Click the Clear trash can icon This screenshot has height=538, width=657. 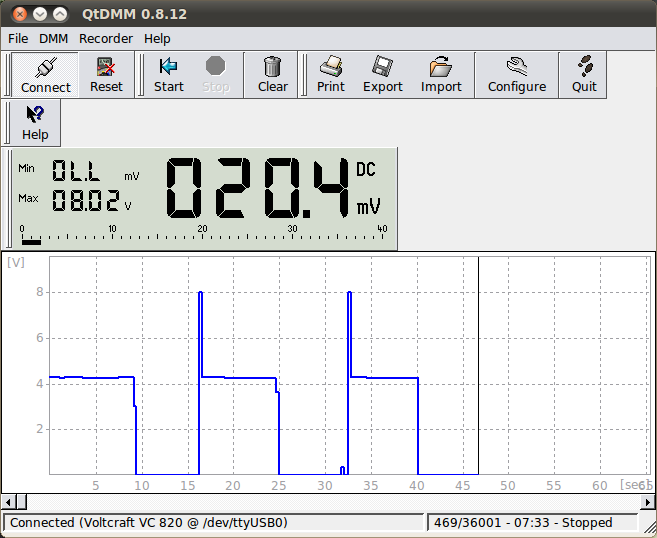click(272, 68)
